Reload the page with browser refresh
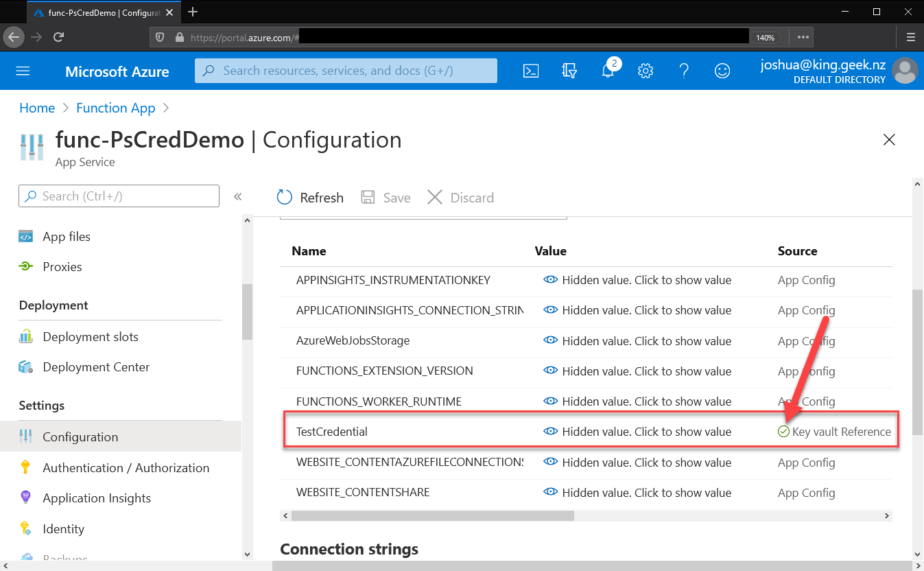 (x=58, y=37)
